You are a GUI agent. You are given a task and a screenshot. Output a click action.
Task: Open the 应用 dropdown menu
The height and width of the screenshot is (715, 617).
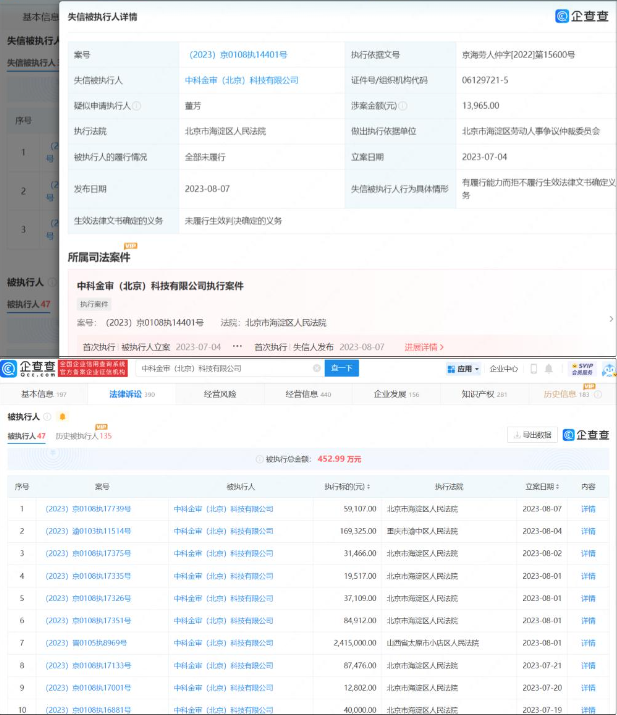463,368
